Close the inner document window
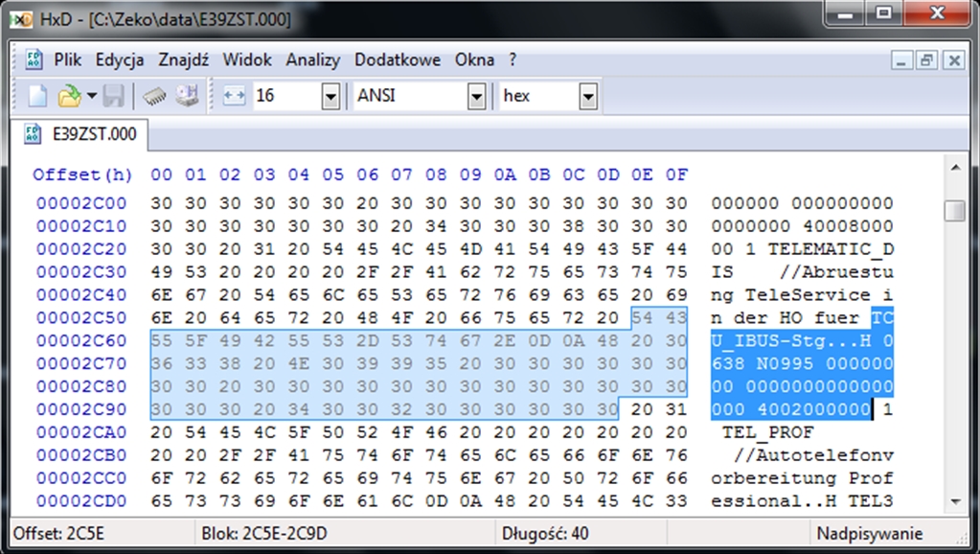The image size is (980, 554). tap(954, 60)
